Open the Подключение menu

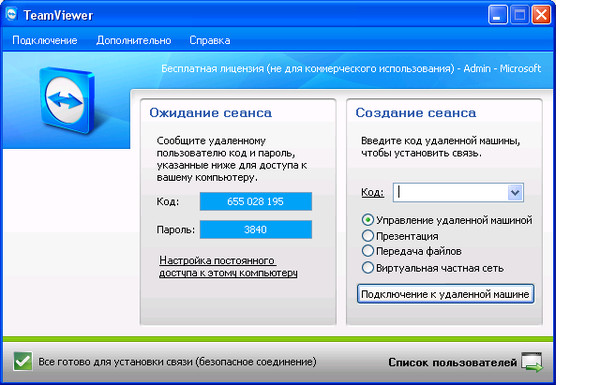click(45, 40)
